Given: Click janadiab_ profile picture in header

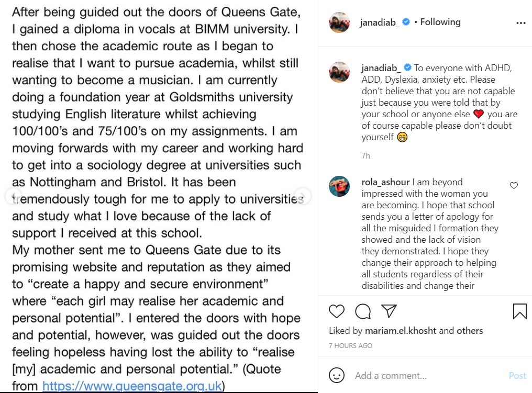Looking at the screenshot, I should click(x=339, y=23).
